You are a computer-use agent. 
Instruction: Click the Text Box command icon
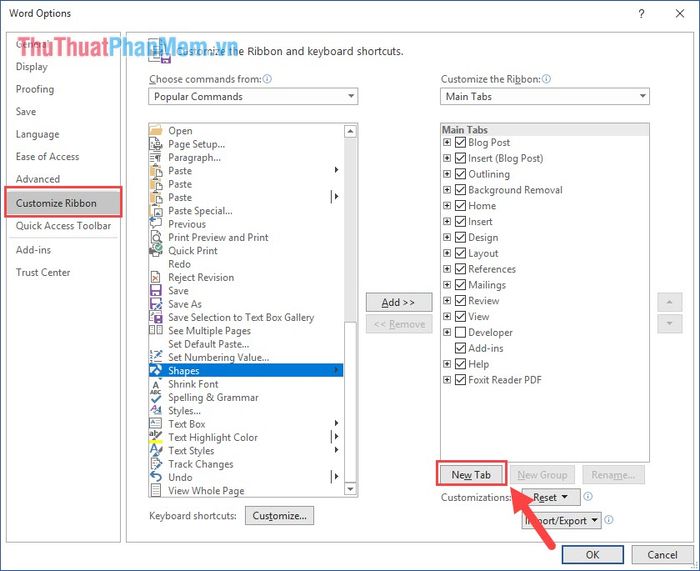[156, 424]
